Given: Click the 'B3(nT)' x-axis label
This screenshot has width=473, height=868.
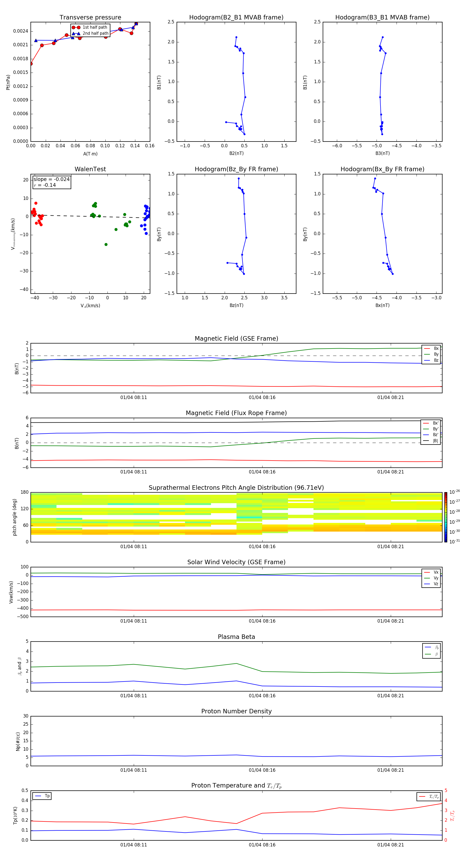Looking at the screenshot, I should pyautogui.click(x=382, y=153).
